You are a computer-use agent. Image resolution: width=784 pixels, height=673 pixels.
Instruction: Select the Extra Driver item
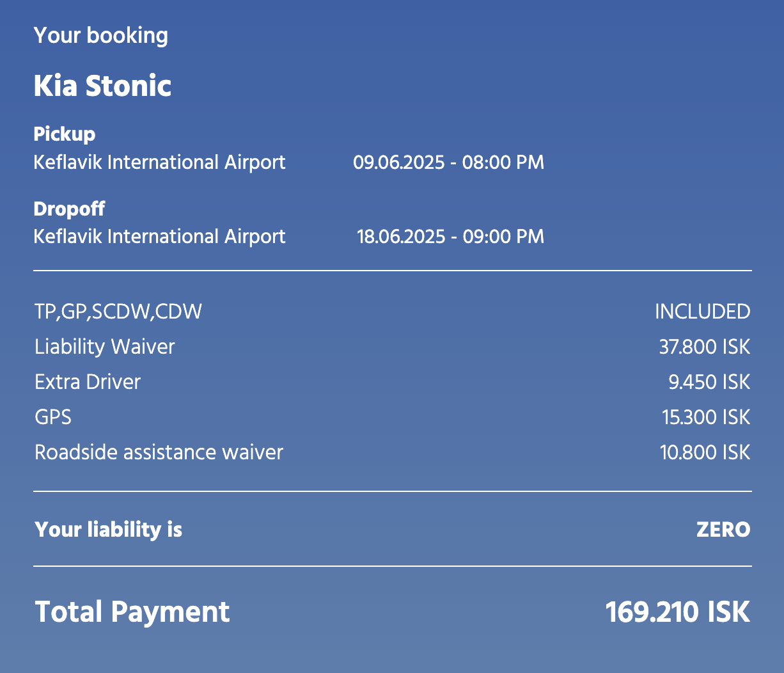coord(88,383)
